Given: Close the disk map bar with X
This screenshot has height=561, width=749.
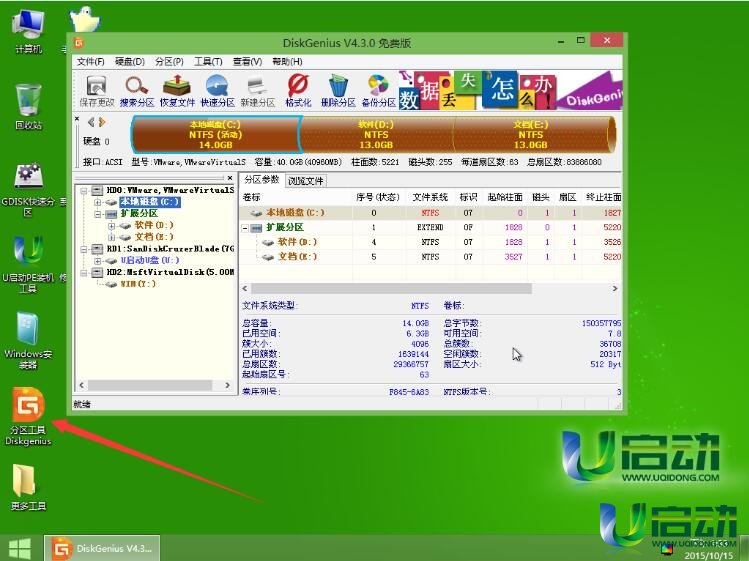Looking at the screenshot, I should [77, 118].
